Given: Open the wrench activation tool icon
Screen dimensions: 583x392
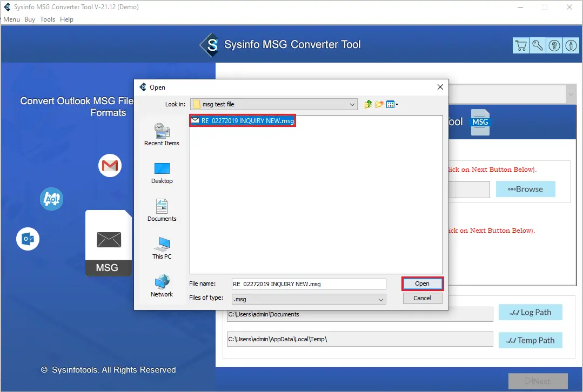Looking at the screenshot, I should (538, 46).
